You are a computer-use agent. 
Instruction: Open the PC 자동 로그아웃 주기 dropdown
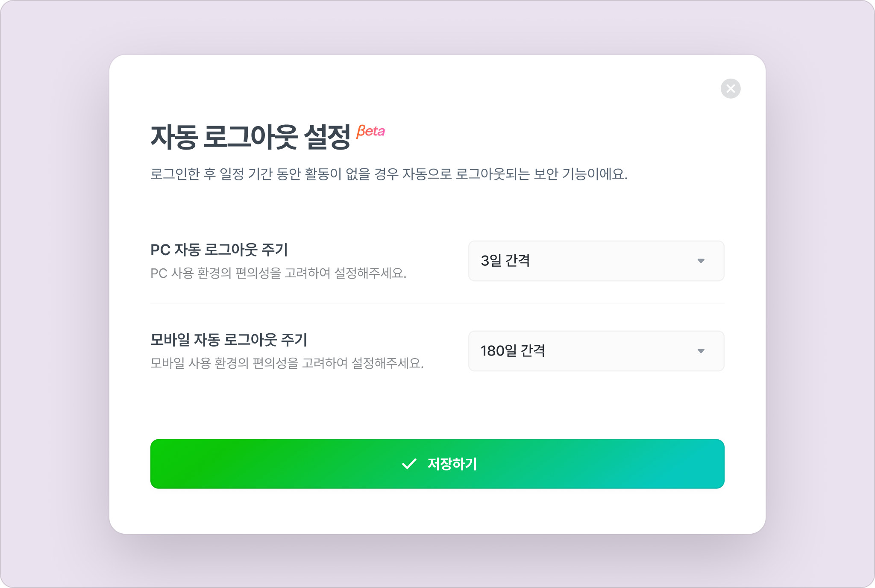596,261
